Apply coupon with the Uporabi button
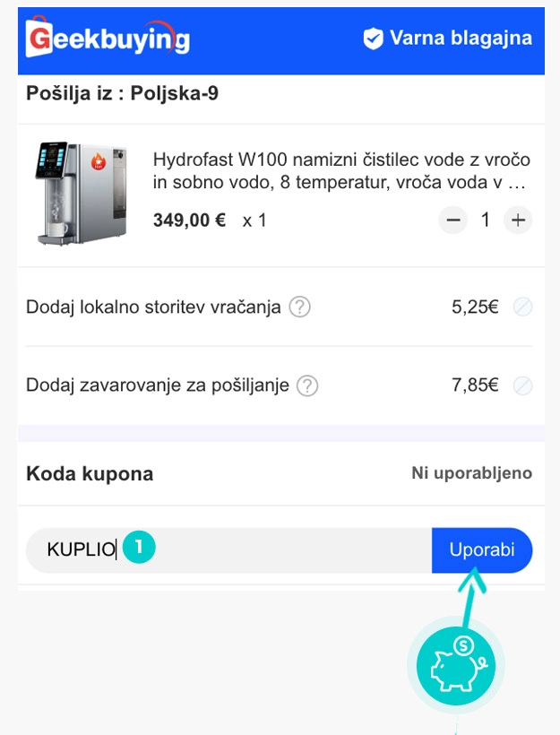The image size is (560, 735). 482,549
